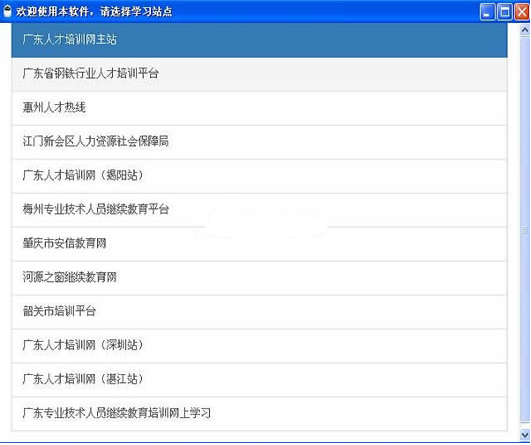This screenshot has height=445, width=531.
Task: Click the scrollbar down arrow
Action: tap(525, 434)
